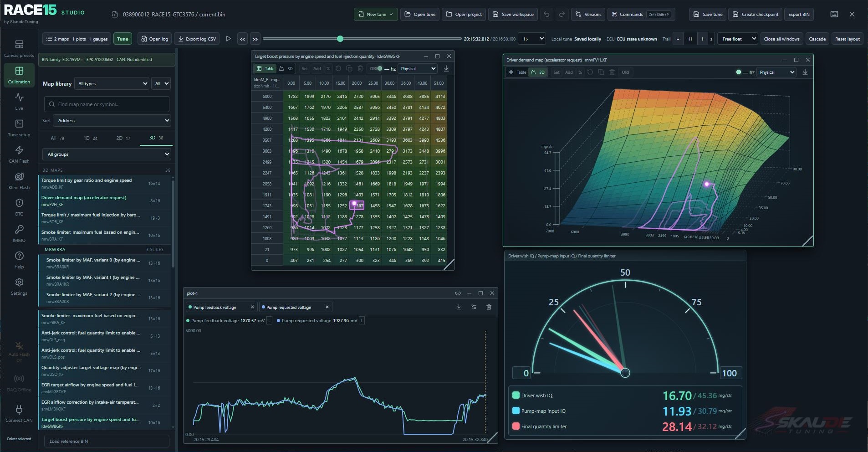Switch Driver demand map to Table view
The height and width of the screenshot is (452, 868).
point(517,72)
